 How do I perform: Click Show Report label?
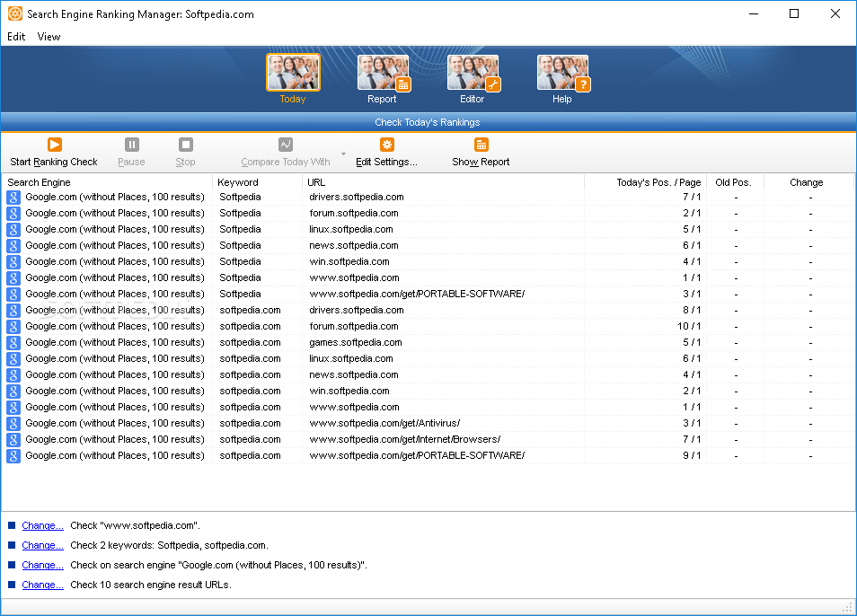[x=481, y=162]
